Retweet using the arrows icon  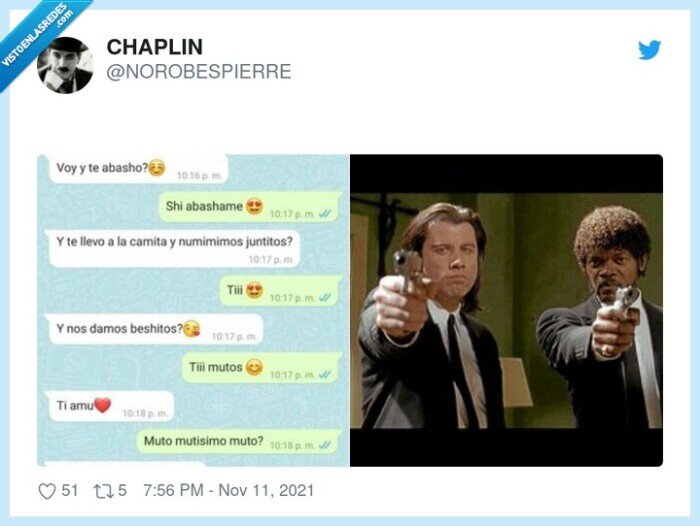(102, 491)
